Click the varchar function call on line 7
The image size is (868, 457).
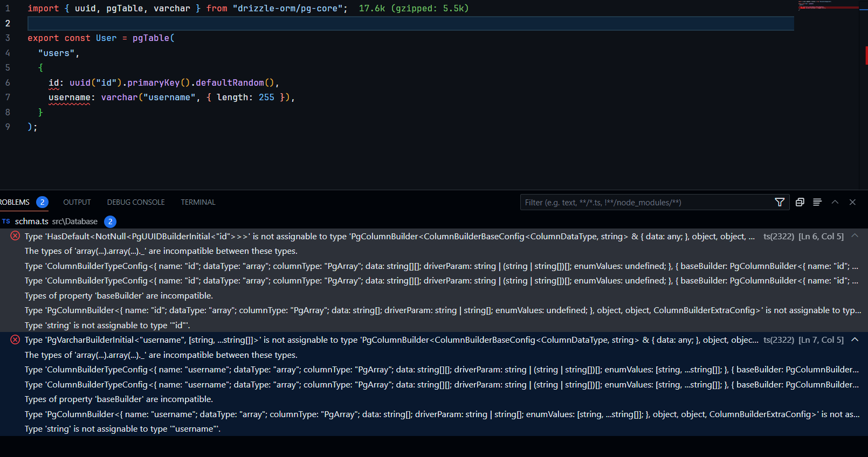click(x=119, y=97)
